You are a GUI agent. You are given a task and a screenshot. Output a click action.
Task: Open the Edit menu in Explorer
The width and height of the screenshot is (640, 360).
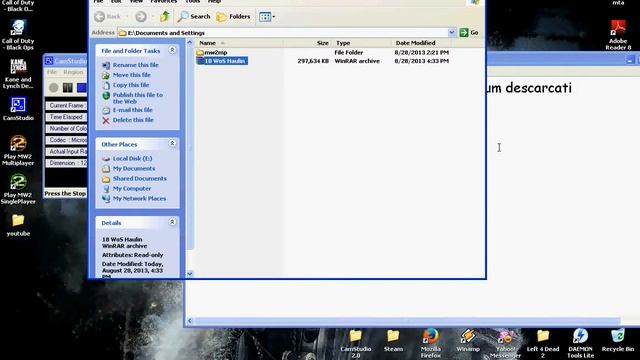click(116, 2)
